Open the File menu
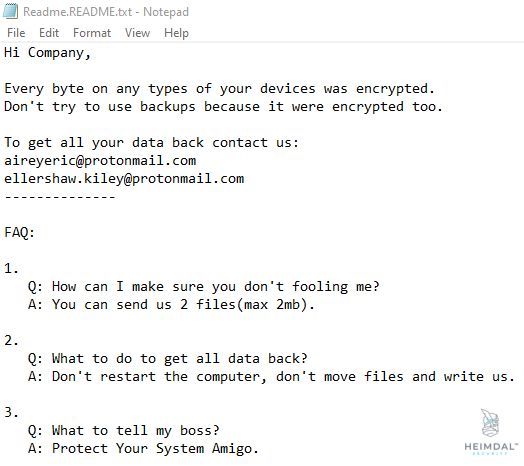This screenshot has width=524, height=466. (16, 33)
